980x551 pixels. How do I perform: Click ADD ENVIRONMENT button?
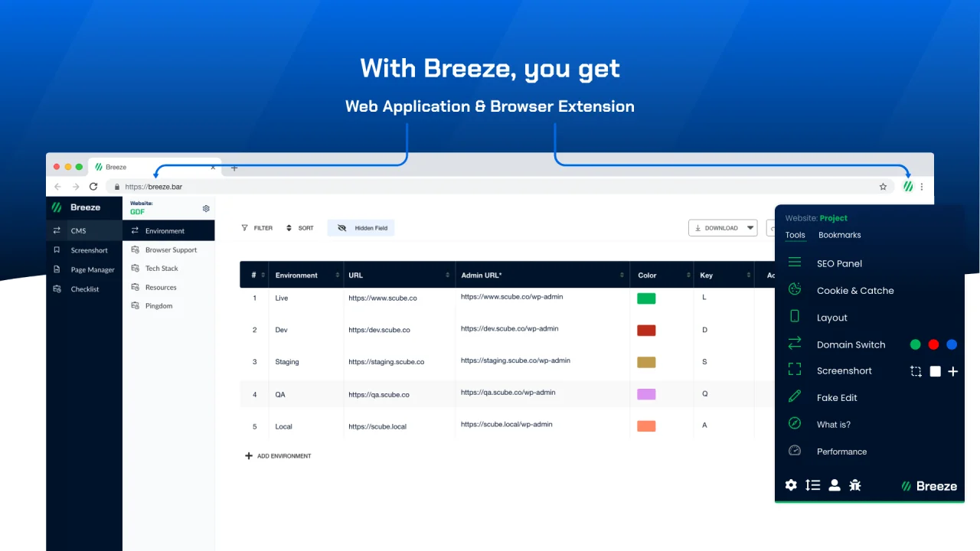pos(278,456)
